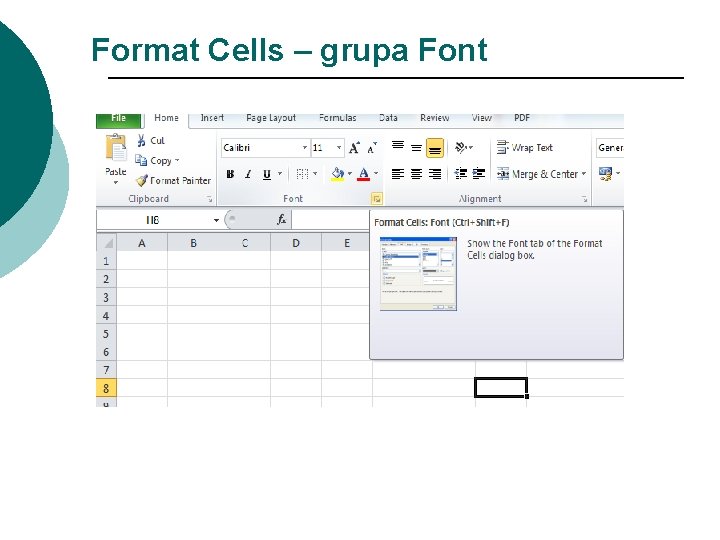
Task: Open the Font Color dropdown arrow
Action: (376, 174)
